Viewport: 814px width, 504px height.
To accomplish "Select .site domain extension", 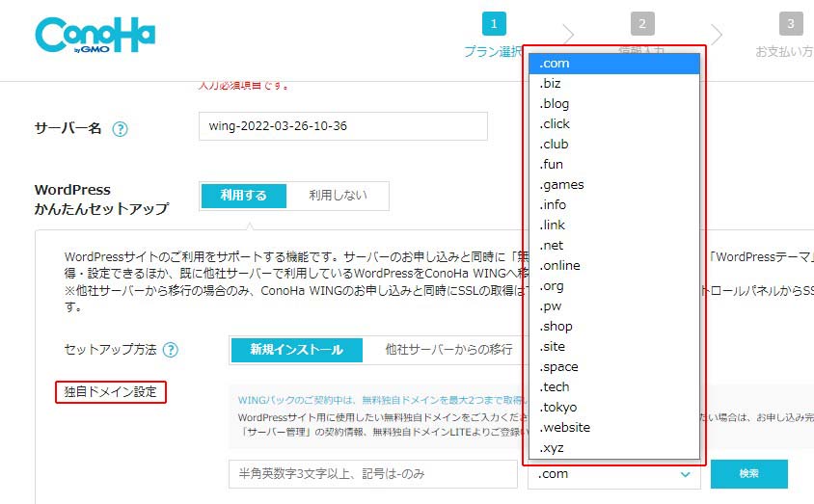I will point(614,346).
